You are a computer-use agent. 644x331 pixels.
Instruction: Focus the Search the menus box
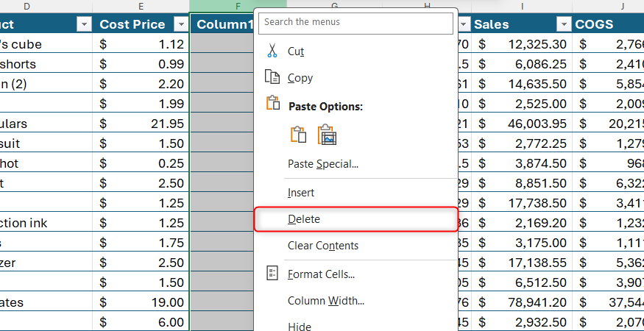coord(355,22)
